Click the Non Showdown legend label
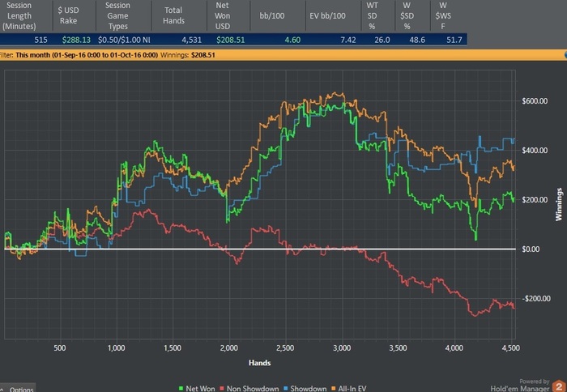This screenshot has height=392, width=567. tap(253, 389)
